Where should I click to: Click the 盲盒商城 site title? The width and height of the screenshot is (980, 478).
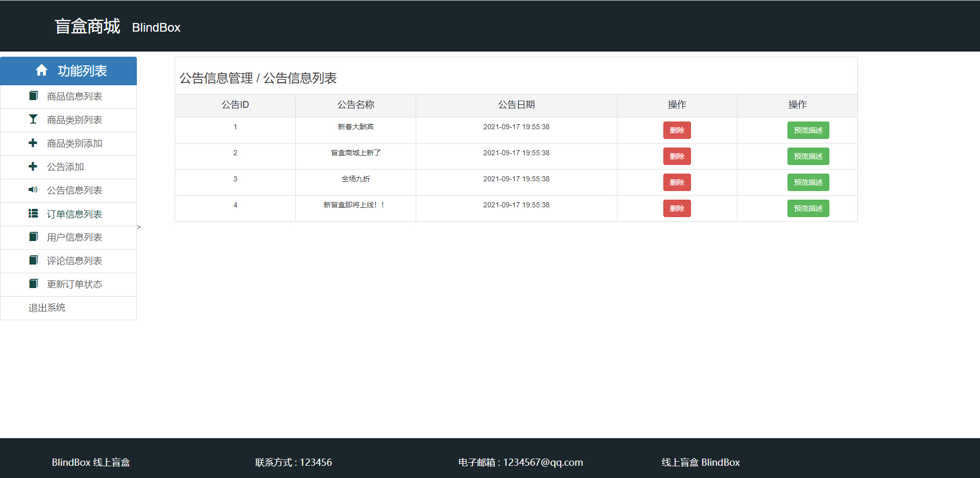87,26
